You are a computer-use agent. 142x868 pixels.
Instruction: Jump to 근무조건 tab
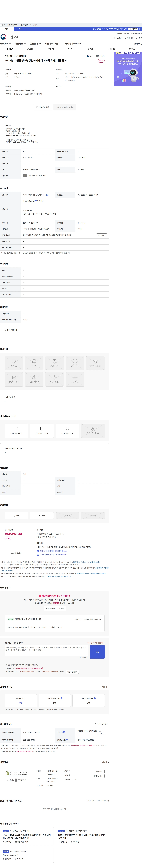[x=30, y=49]
